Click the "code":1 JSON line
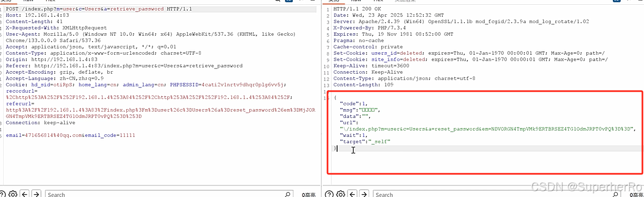 (x=353, y=103)
